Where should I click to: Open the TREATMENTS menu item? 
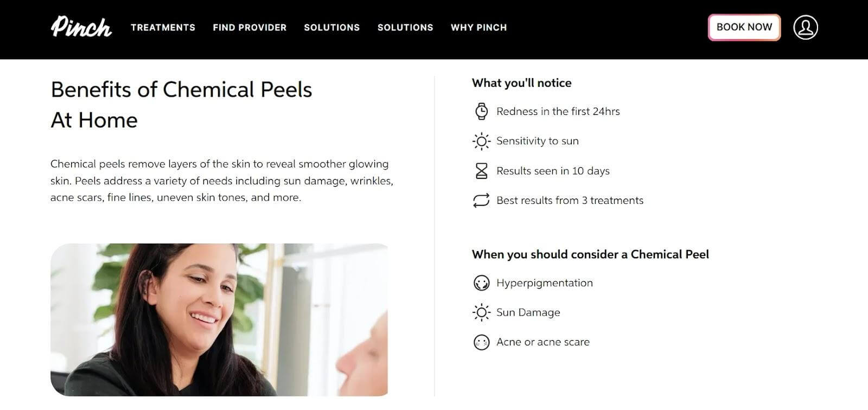pos(163,28)
